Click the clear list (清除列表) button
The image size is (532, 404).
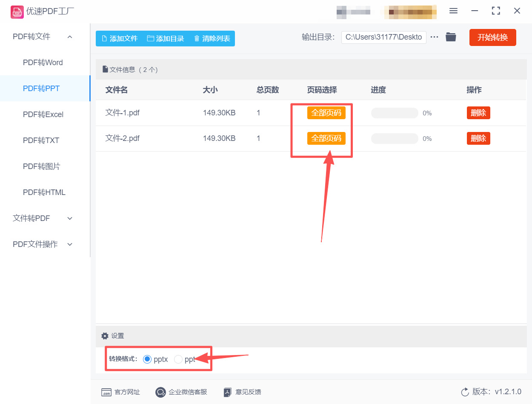pos(212,38)
